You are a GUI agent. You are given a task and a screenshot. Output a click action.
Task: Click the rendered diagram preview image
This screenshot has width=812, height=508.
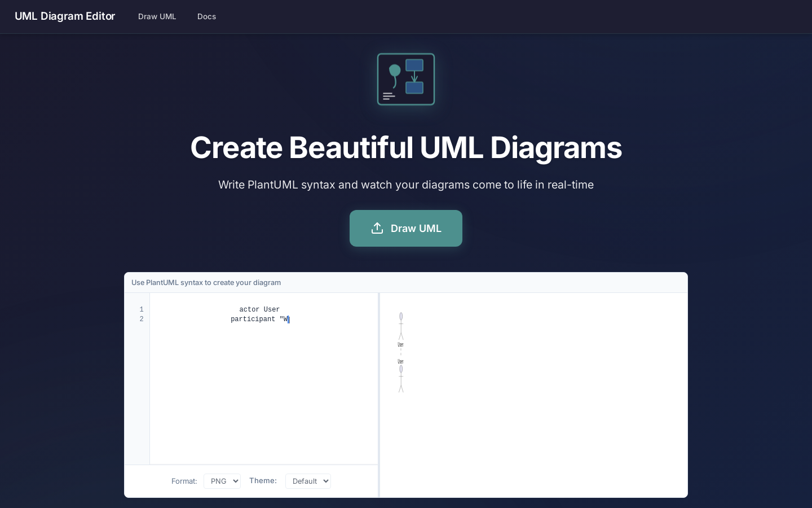point(401,352)
